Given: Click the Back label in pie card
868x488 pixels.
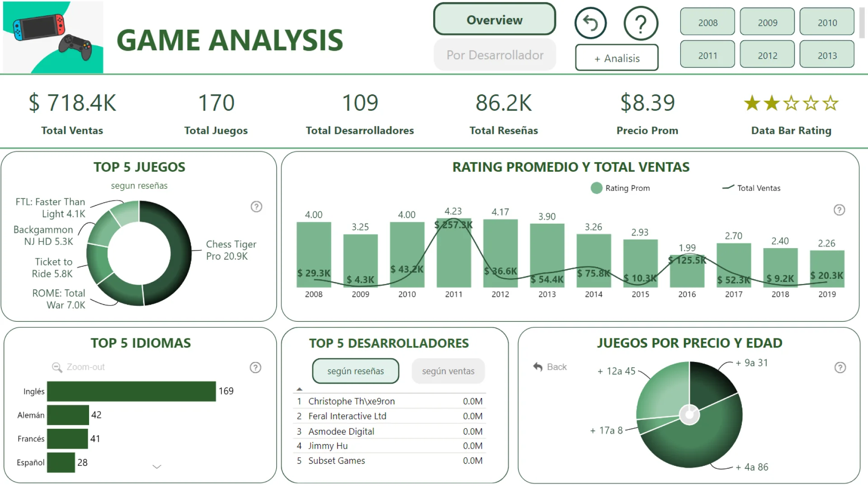Looking at the screenshot, I should tap(557, 367).
